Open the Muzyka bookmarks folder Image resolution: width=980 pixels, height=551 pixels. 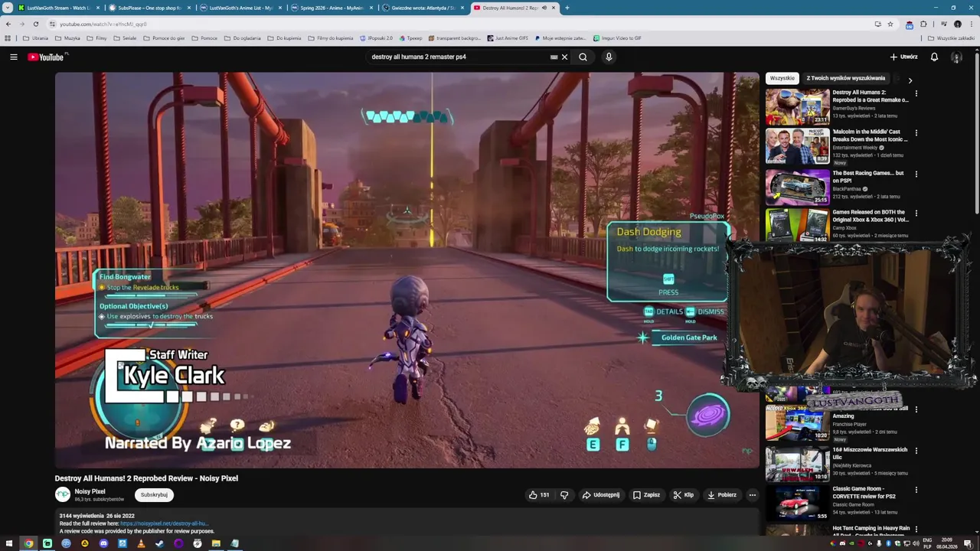pyautogui.click(x=67, y=38)
